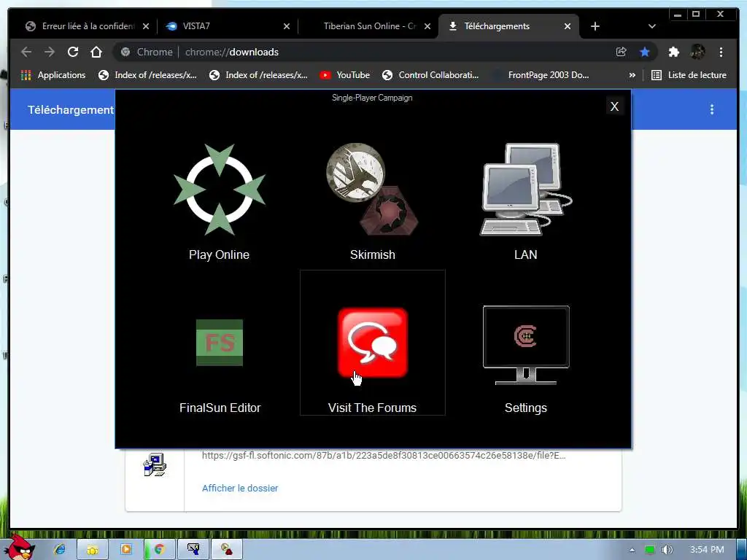747x560 pixels.
Task: Click the installer taskbar icon with the monitor
Action: (193, 550)
